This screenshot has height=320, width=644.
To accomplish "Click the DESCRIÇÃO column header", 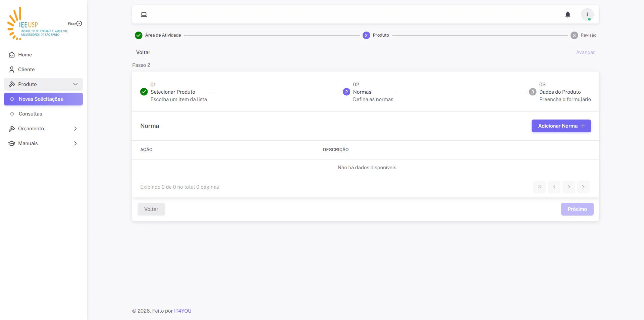I will (x=336, y=150).
